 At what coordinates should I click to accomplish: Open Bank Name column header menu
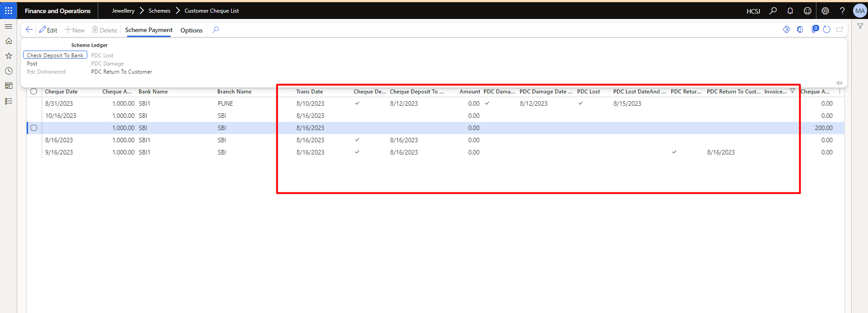153,92
